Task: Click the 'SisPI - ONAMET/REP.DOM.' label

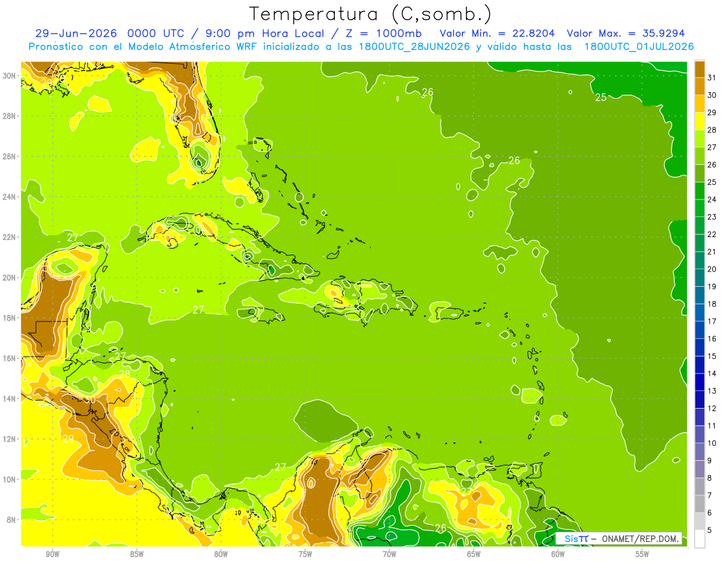Action: 618,538
